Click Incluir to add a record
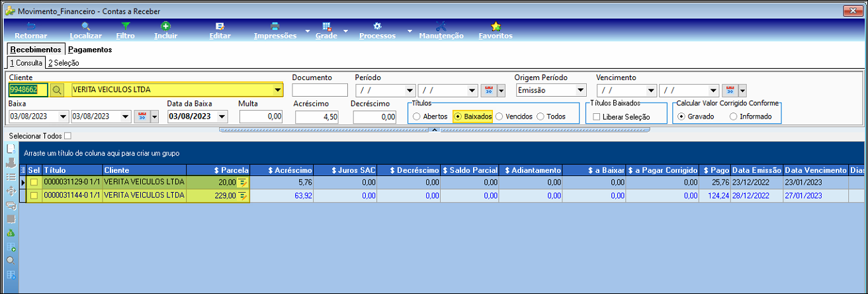This screenshot has height=294, width=868. pos(165,26)
